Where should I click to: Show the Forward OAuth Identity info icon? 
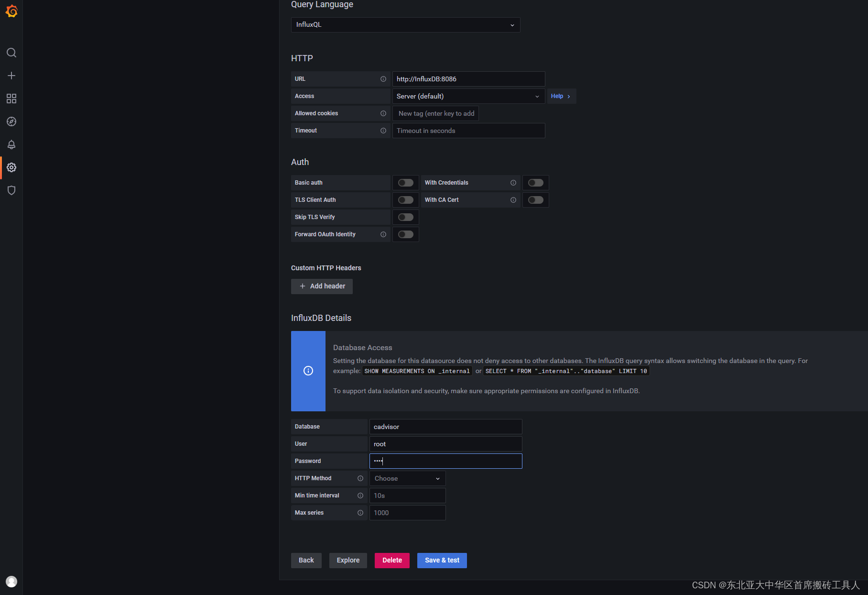pyautogui.click(x=383, y=234)
